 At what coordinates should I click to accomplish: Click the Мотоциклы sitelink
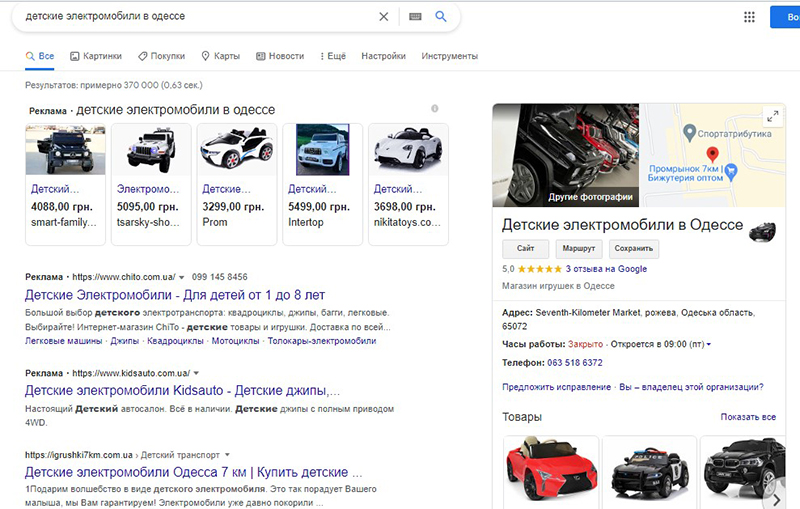236,341
